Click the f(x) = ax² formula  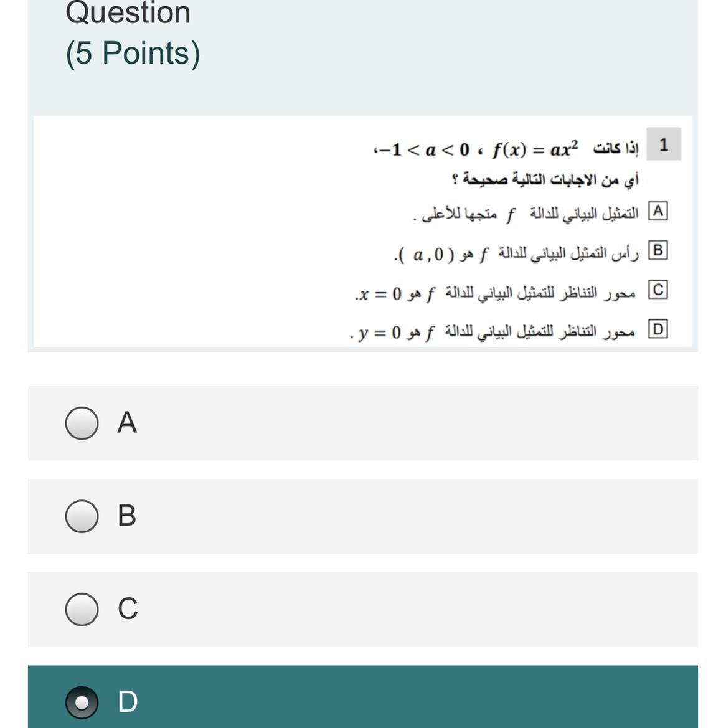pos(535,149)
